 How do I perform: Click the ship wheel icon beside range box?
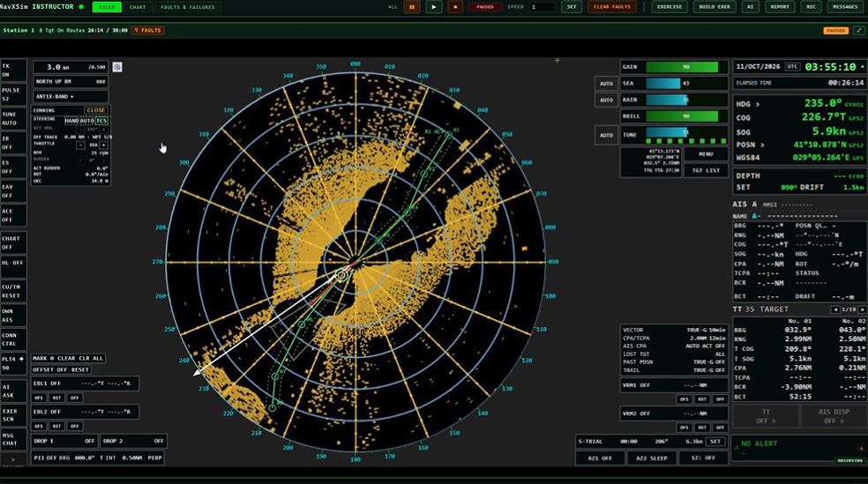117,67
